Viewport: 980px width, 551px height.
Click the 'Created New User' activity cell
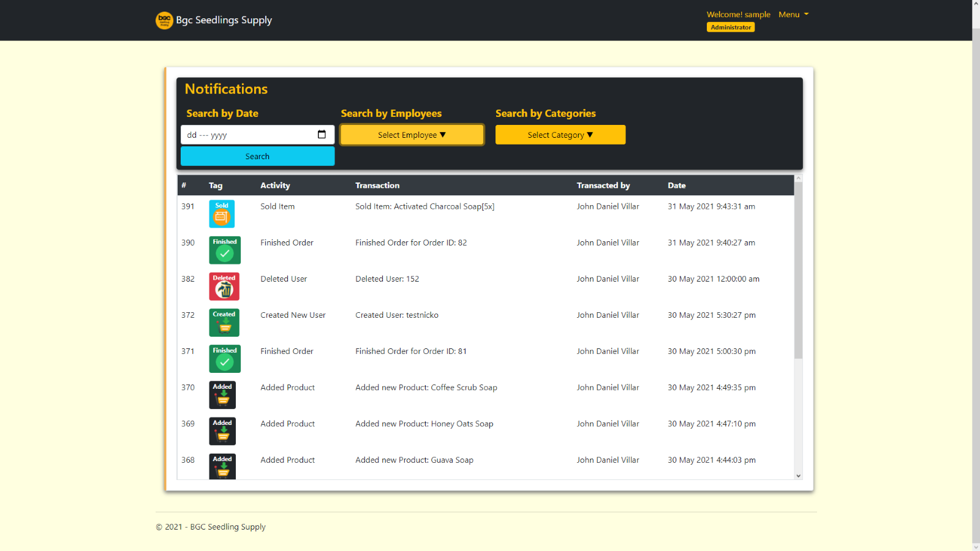pyautogui.click(x=293, y=315)
